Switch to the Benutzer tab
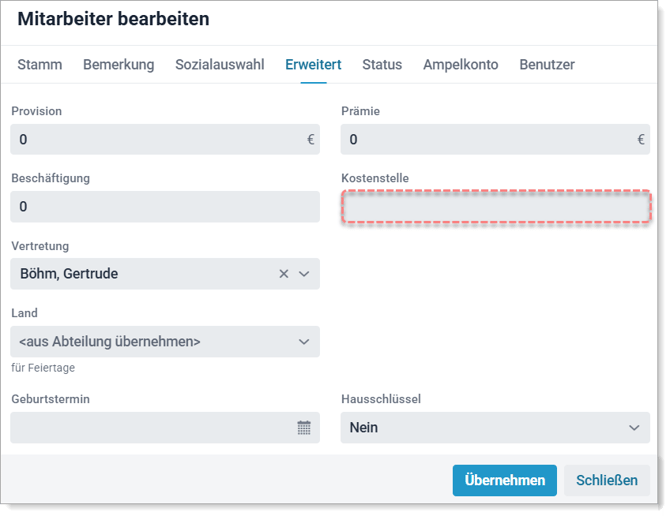Image resolution: width=670 pixels, height=516 pixels. [x=547, y=64]
